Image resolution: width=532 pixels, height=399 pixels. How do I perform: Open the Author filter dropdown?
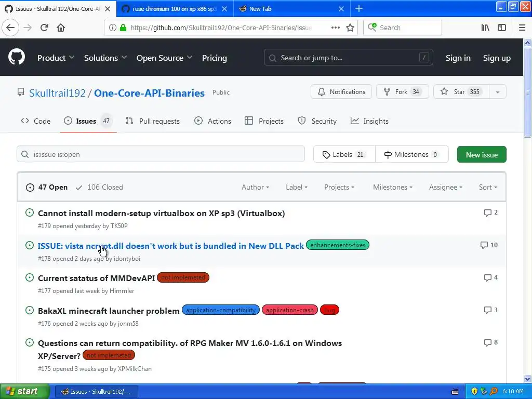[255, 187]
